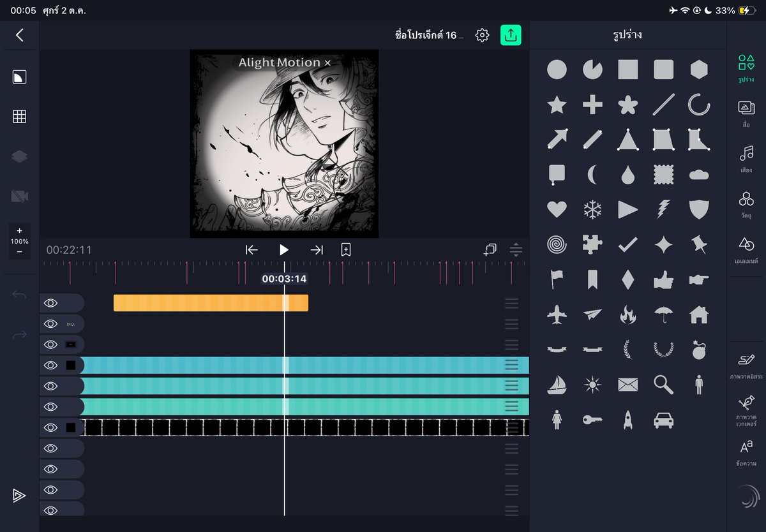This screenshot has width=766, height=532.
Task: Switch to the เสียง (audio) tab
Action: (x=746, y=159)
